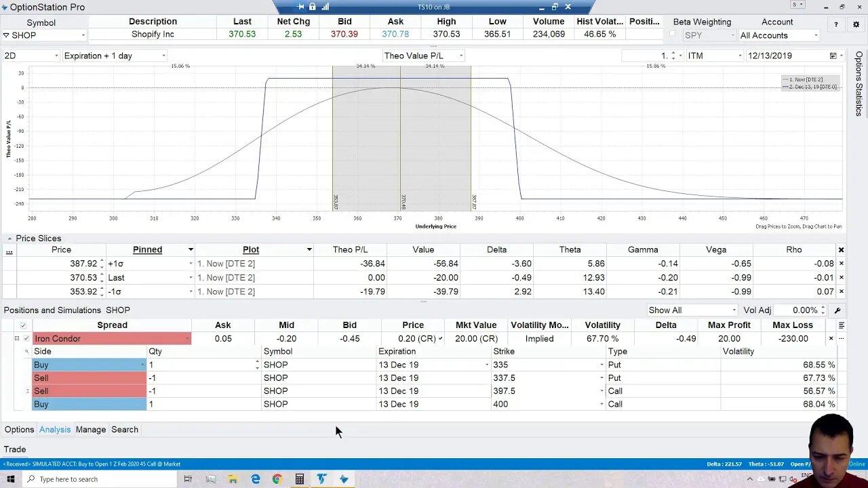This screenshot has height=488, width=868.
Task: Click the Volatility Model column header
Action: (x=540, y=325)
